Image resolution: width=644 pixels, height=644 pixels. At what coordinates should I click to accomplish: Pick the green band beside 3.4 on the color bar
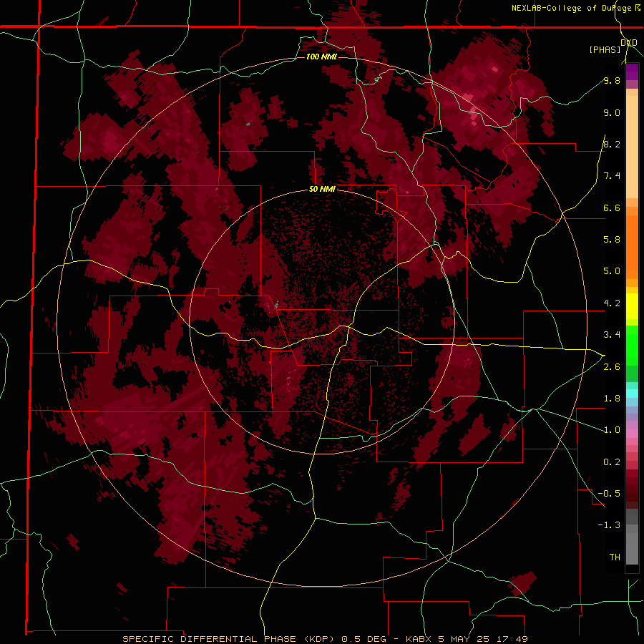point(632,344)
